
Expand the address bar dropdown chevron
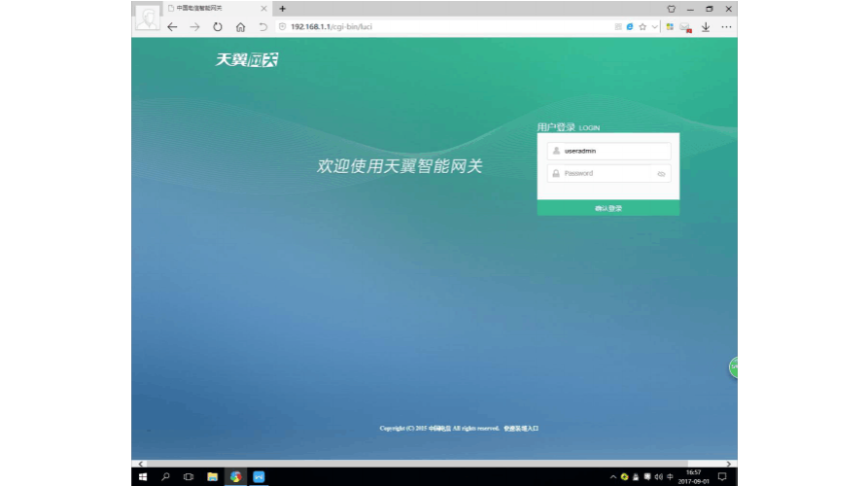pyautogui.click(x=655, y=26)
